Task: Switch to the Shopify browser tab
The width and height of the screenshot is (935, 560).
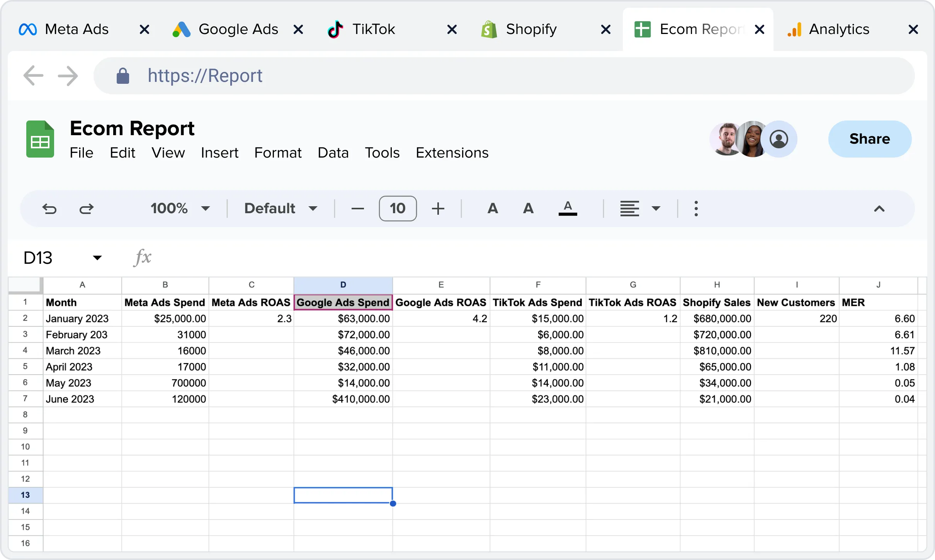Action: click(531, 29)
